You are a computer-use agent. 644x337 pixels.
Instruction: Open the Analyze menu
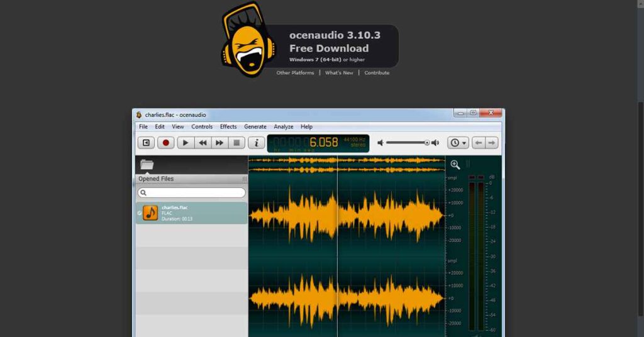(x=284, y=127)
